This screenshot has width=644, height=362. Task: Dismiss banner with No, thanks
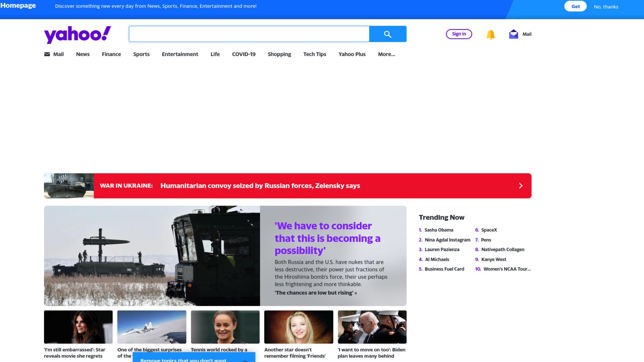(606, 7)
